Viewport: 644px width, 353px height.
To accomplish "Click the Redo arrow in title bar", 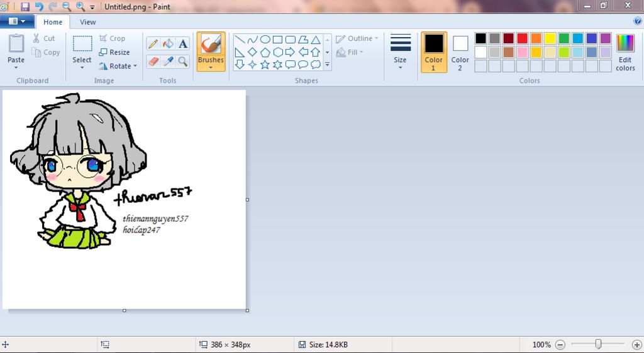I will point(53,6).
